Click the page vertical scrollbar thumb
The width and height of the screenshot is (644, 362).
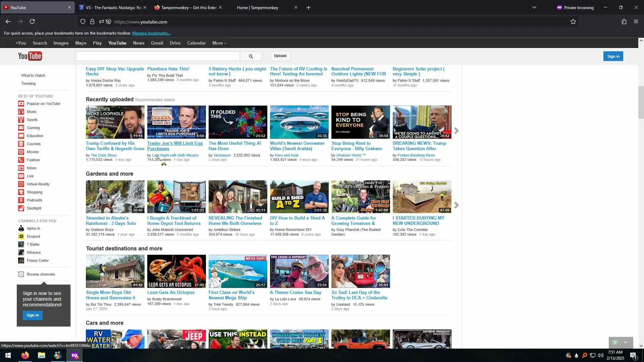[641, 102]
